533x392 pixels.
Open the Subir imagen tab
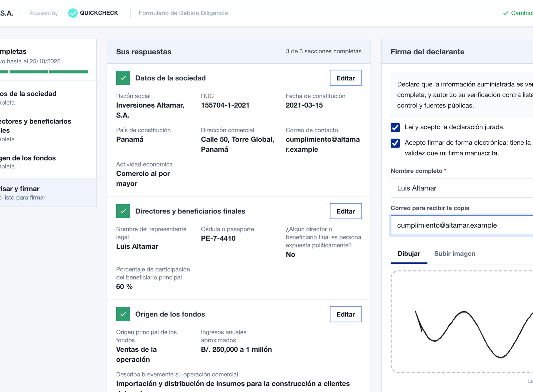pyautogui.click(x=455, y=254)
